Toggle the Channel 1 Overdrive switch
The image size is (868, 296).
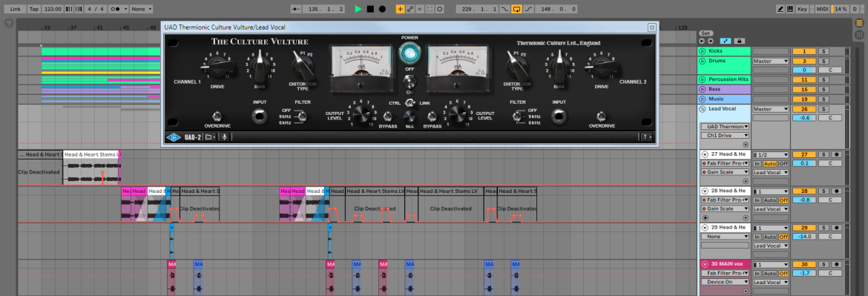pos(217,116)
